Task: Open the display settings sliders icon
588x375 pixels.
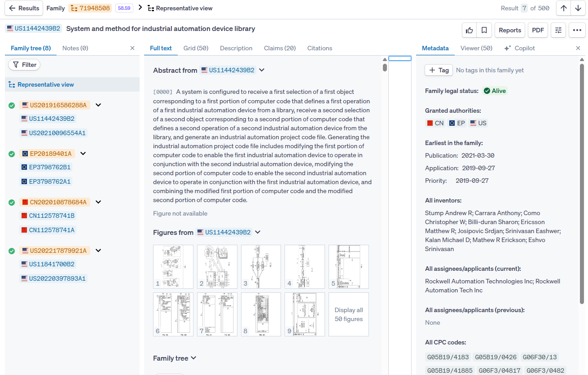Action: 558,30
